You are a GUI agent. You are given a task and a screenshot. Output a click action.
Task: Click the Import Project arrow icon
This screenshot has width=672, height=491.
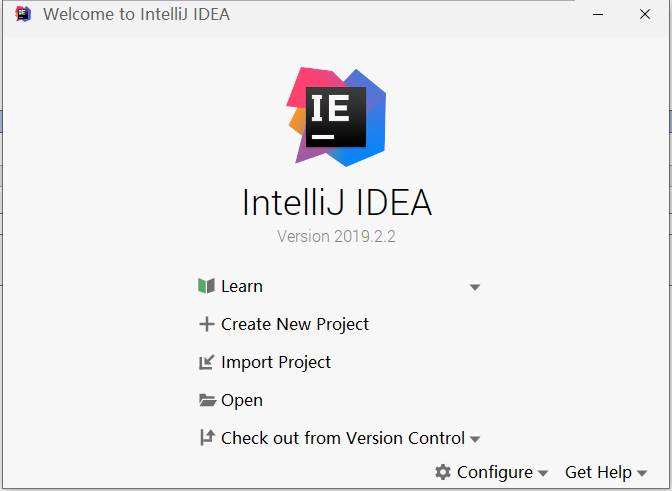tap(207, 362)
